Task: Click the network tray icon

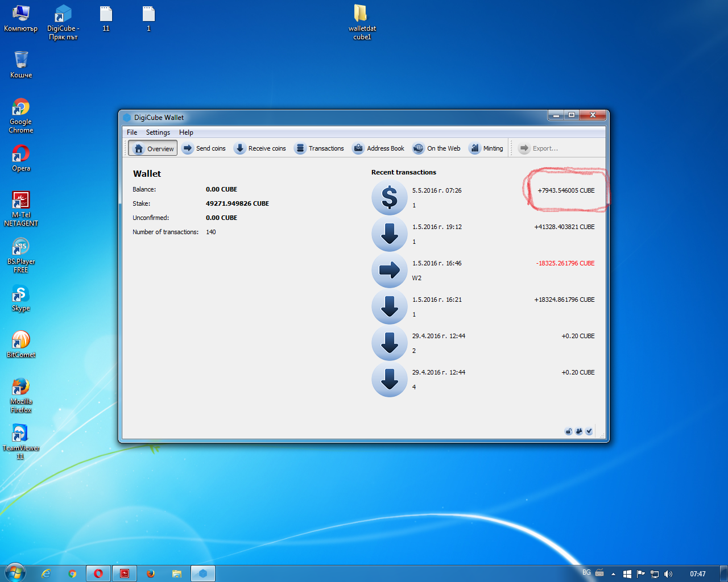Action: (655, 574)
